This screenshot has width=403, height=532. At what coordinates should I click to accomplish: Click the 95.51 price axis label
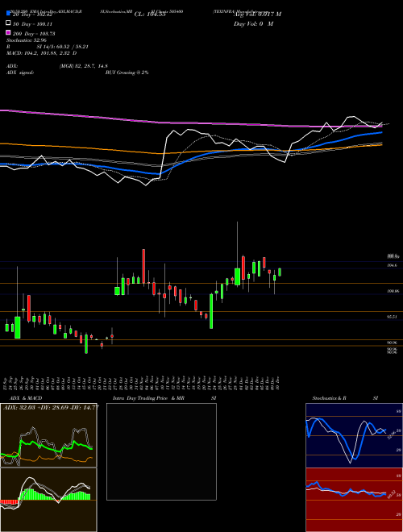[393, 317]
